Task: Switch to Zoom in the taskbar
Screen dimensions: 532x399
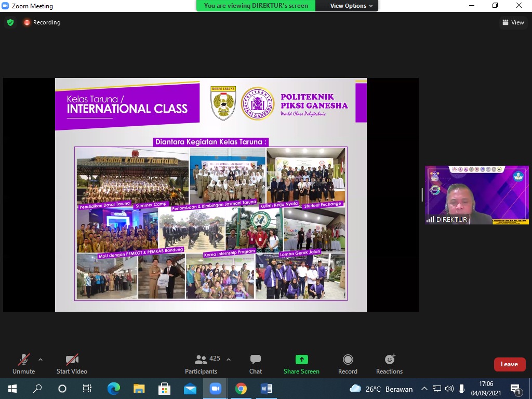Action: pos(215,389)
